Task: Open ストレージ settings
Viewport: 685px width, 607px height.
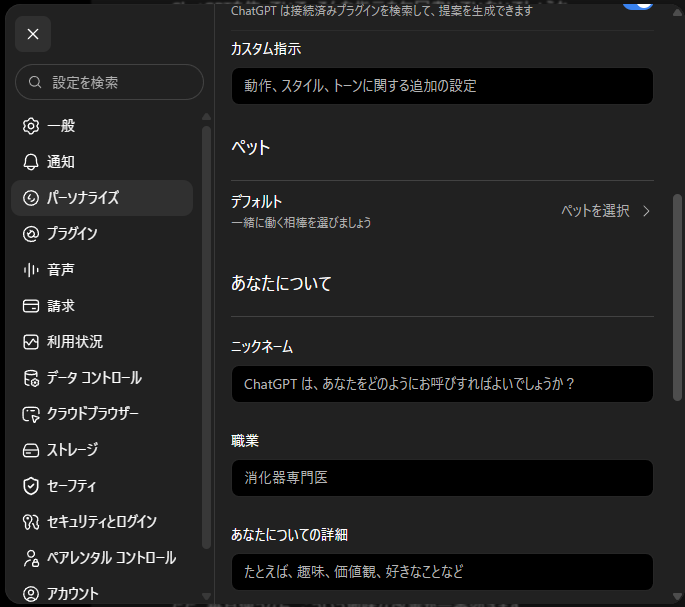Action: point(102,450)
